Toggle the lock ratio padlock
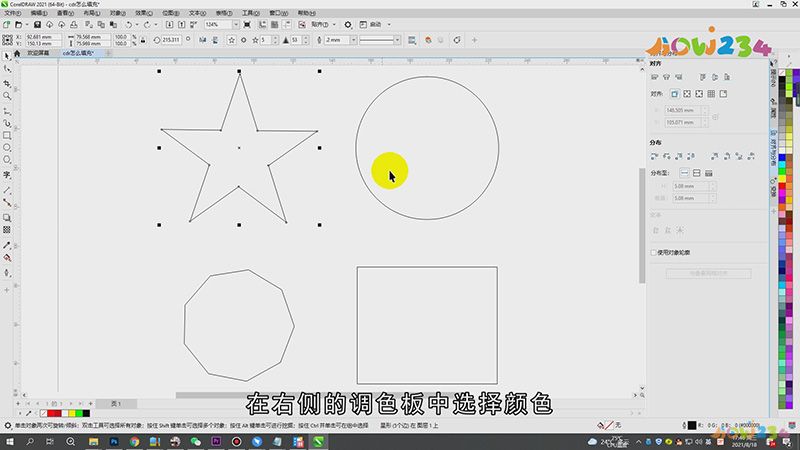Image resolution: width=800 pixels, height=450 pixels. (143, 40)
